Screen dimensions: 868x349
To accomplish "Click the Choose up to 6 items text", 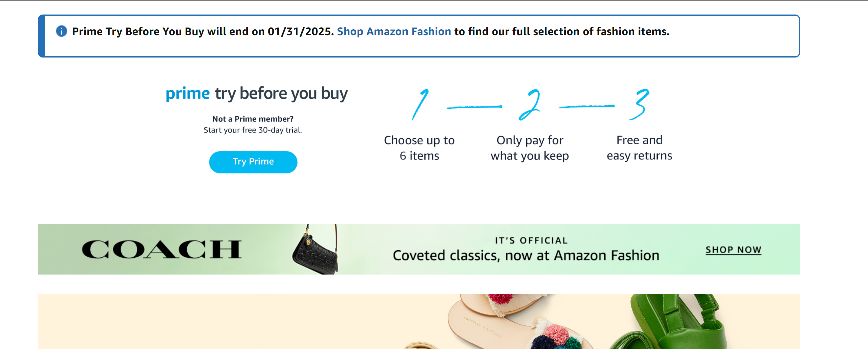I will [x=419, y=148].
